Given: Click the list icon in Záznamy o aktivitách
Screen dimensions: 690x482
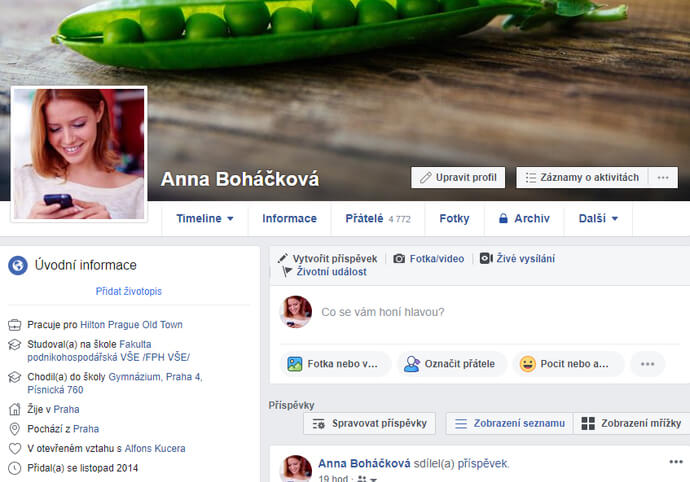Looking at the screenshot, I should 530,177.
